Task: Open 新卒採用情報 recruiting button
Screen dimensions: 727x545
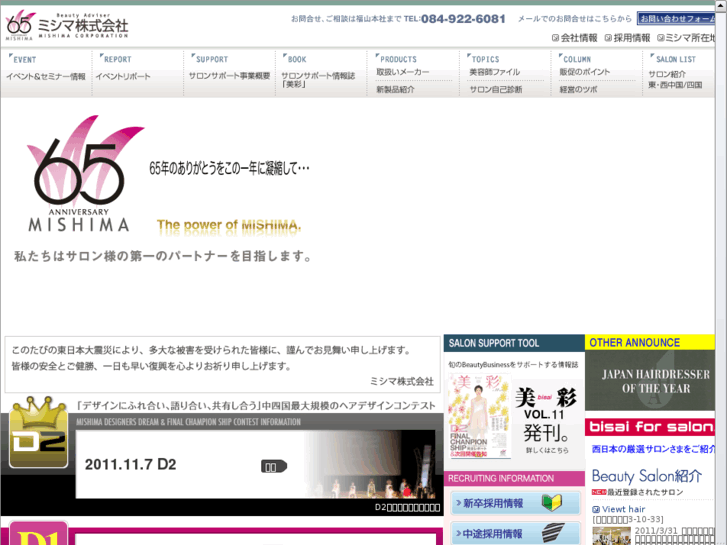Action: tap(515, 503)
